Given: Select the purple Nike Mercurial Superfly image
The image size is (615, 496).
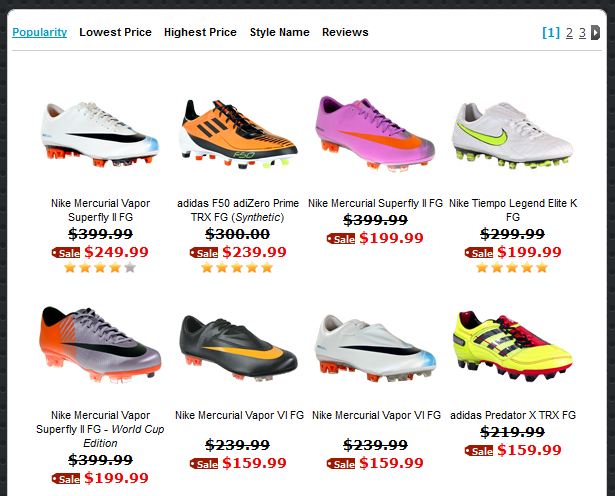Looking at the screenshot, I should coord(375,133).
